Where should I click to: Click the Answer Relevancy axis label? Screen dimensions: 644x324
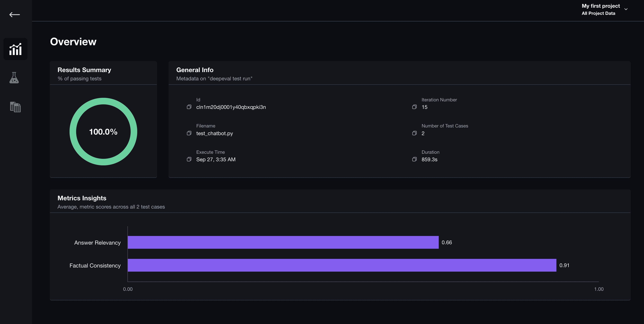pos(97,243)
